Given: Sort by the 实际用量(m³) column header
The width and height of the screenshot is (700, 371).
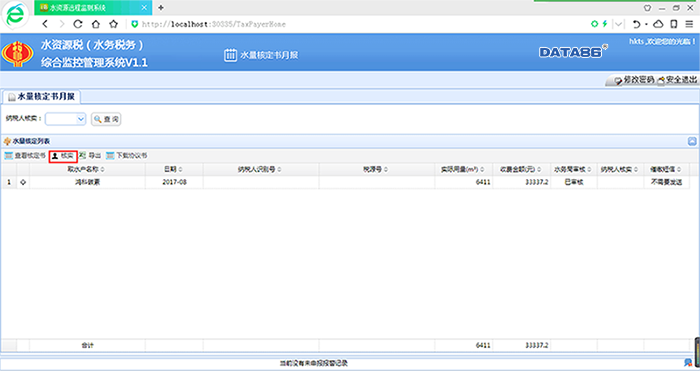Looking at the screenshot, I should 464,170.
